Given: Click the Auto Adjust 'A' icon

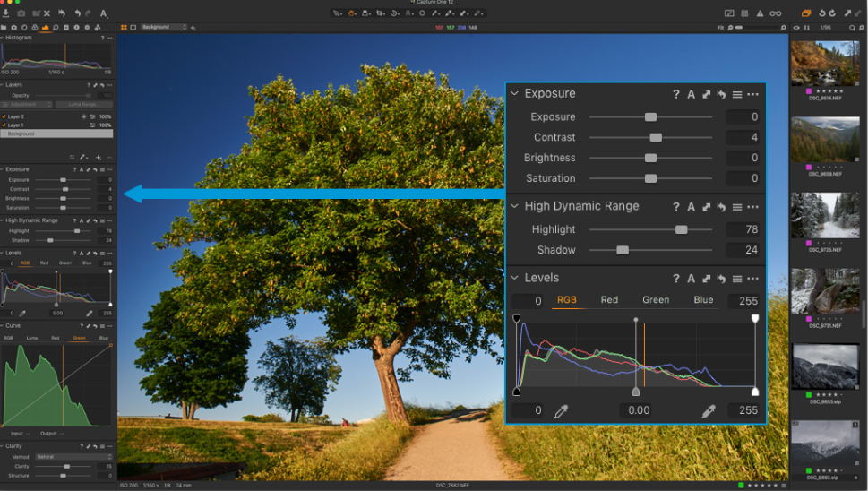Looking at the screenshot, I should (104, 13).
